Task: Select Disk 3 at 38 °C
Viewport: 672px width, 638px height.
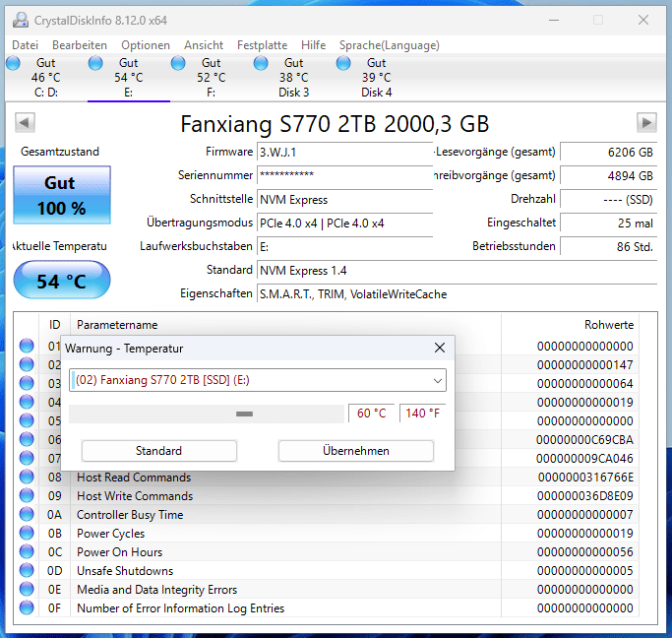Action: pos(293,78)
